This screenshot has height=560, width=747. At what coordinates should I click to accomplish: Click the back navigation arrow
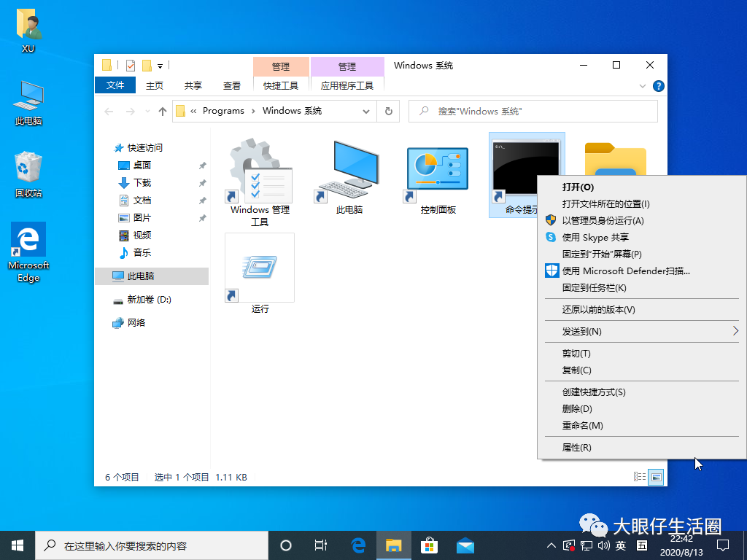(x=109, y=112)
